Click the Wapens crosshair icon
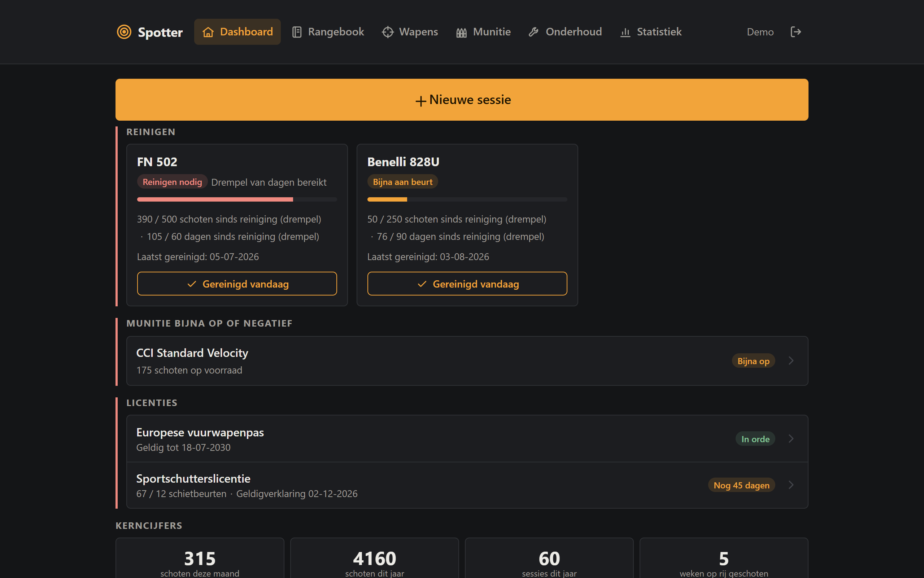924x578 pixels. click(x=388, y=32)
